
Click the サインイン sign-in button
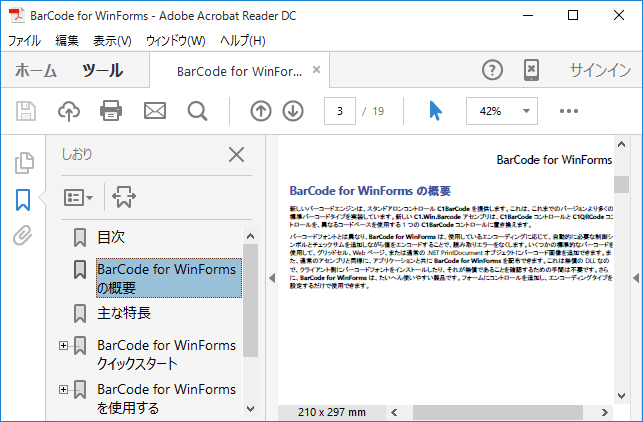pos(600,70)
